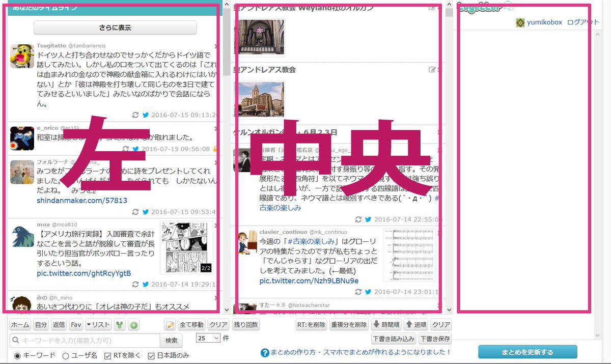The height and width of the screenshot is (364, 611).
Task: Click the 残り回数 button
Action: tap(246, 325)
